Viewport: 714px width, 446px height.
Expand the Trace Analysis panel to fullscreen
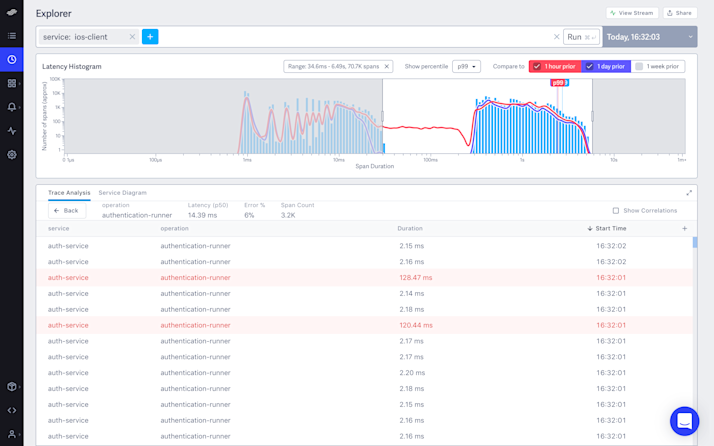click(x=689, y=193)
